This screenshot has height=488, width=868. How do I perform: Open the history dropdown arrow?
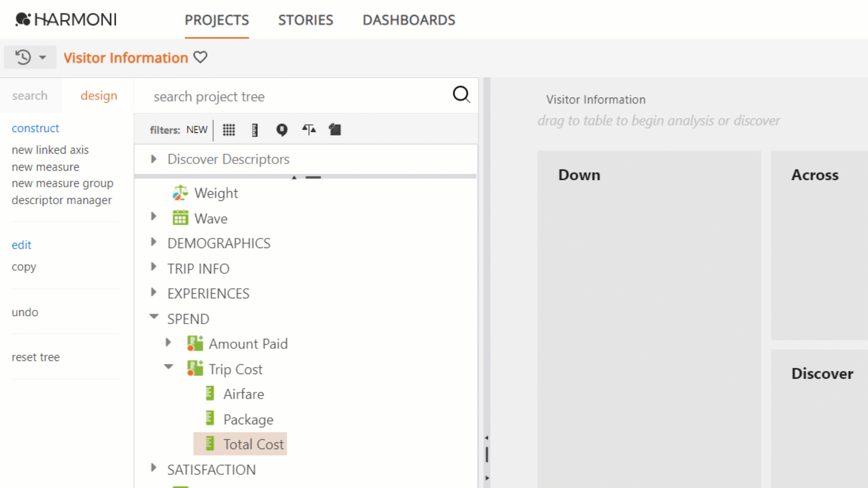(x=42, y=57)
